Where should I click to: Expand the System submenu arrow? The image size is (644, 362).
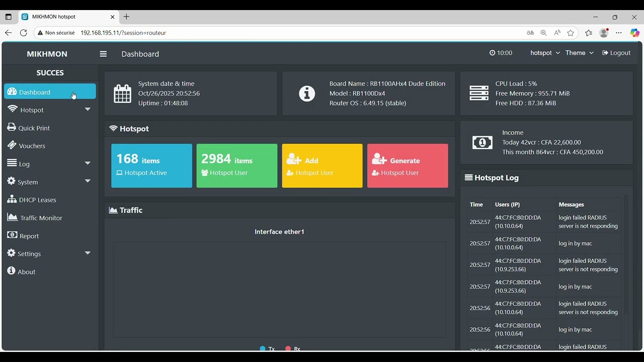pos(88,181)
